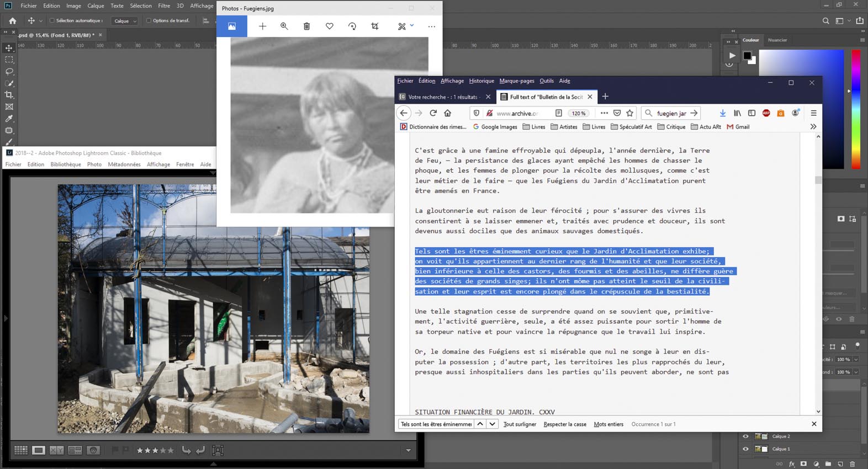Select the Crop tool in Photoshop toolbar
Viewport: 868px width, 469px height.
9,95
